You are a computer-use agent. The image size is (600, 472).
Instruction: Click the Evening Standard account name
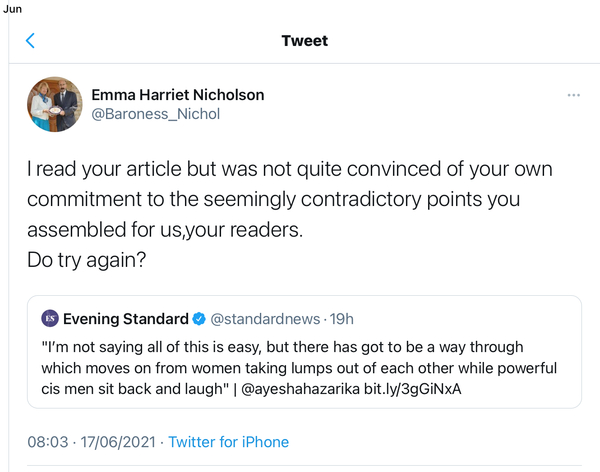click(126, 319)
